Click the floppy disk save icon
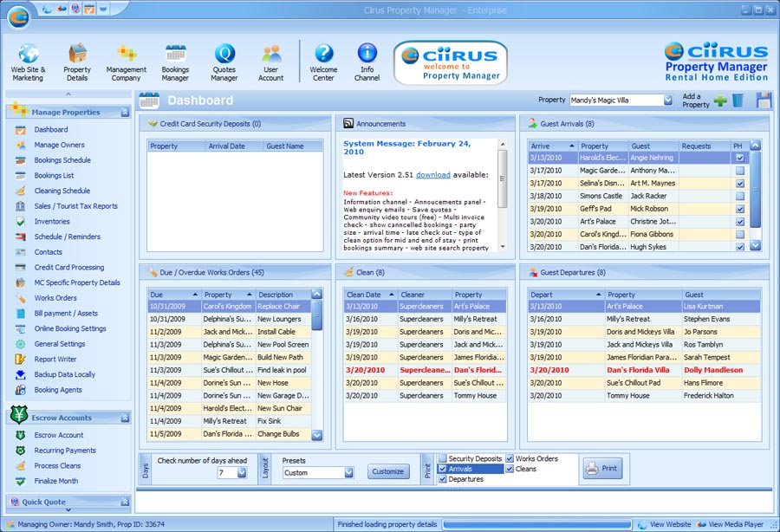Screen dimensions: 780x532 click(x=764, y=101)
